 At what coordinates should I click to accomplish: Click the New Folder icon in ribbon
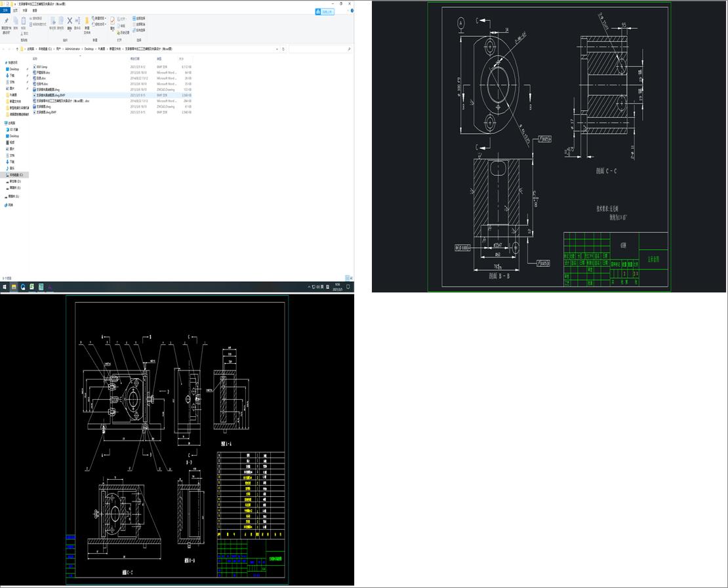87,21
